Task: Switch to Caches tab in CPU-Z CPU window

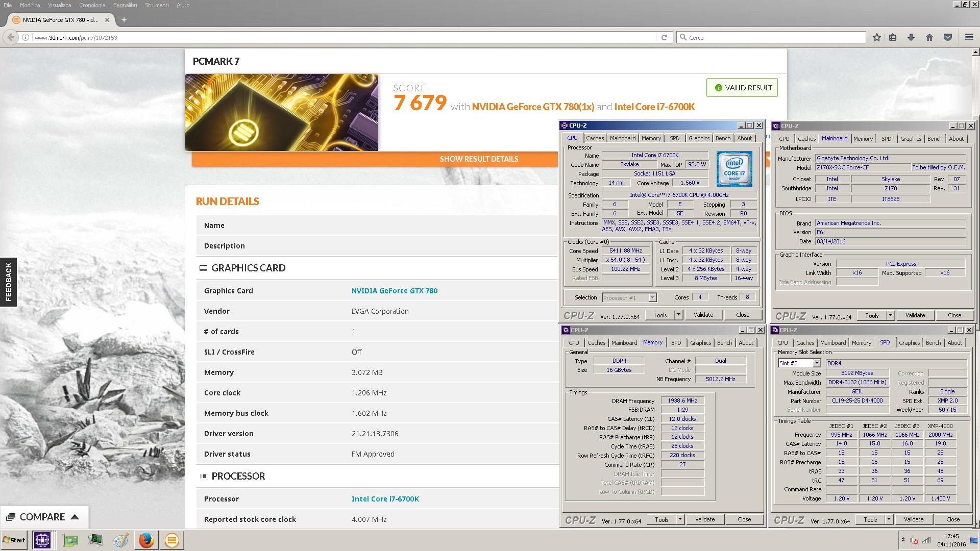Action: coord(595,138)
